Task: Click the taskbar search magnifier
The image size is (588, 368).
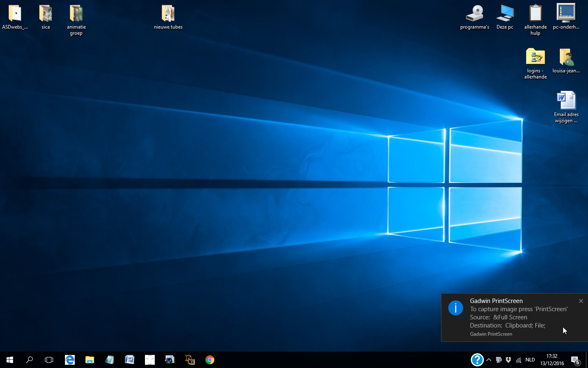Action: click(29, 360)
